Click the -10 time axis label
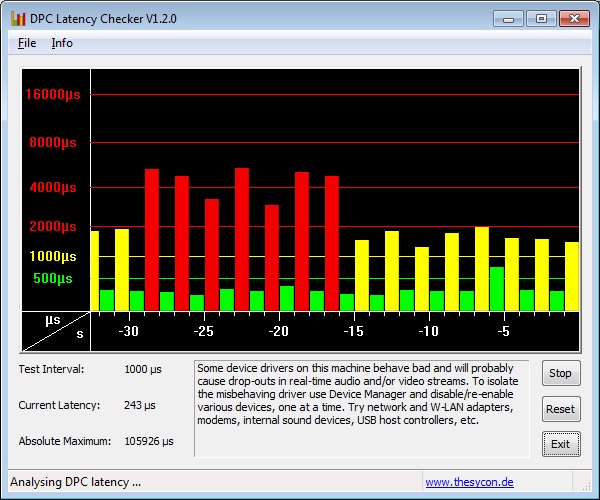Screen dimensions: 600x500 [429, 331]
